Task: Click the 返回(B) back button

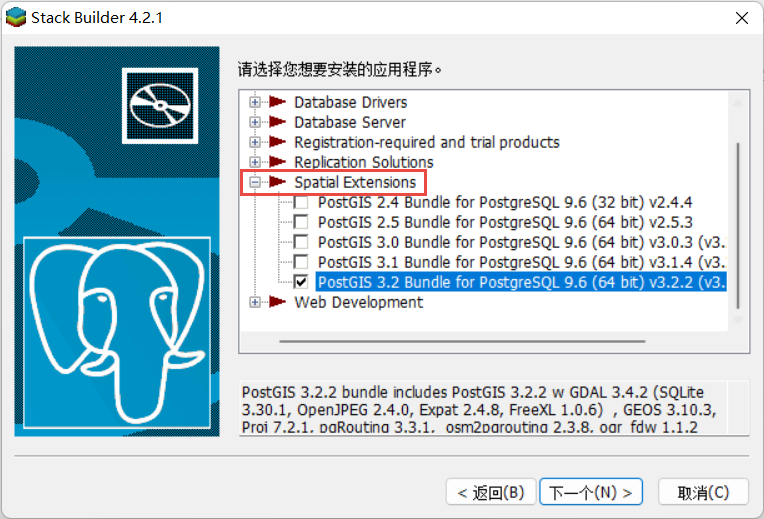Action: [x=491, y=492]
